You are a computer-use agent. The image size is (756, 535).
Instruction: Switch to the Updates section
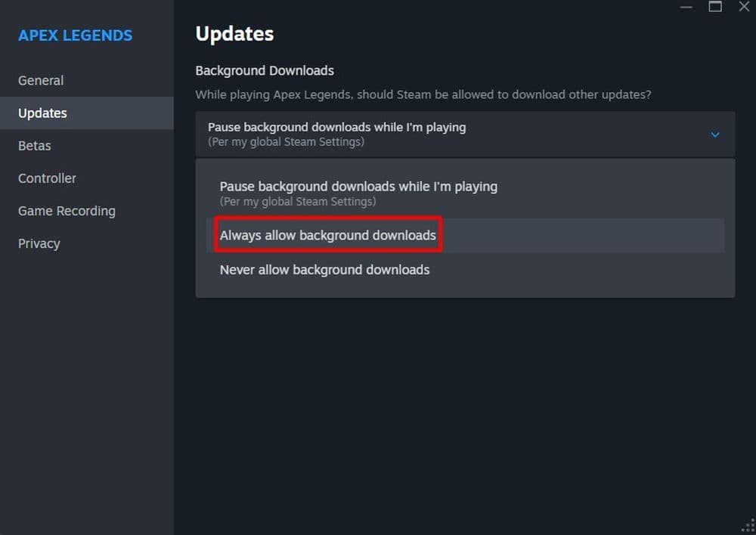pos(42,113)
